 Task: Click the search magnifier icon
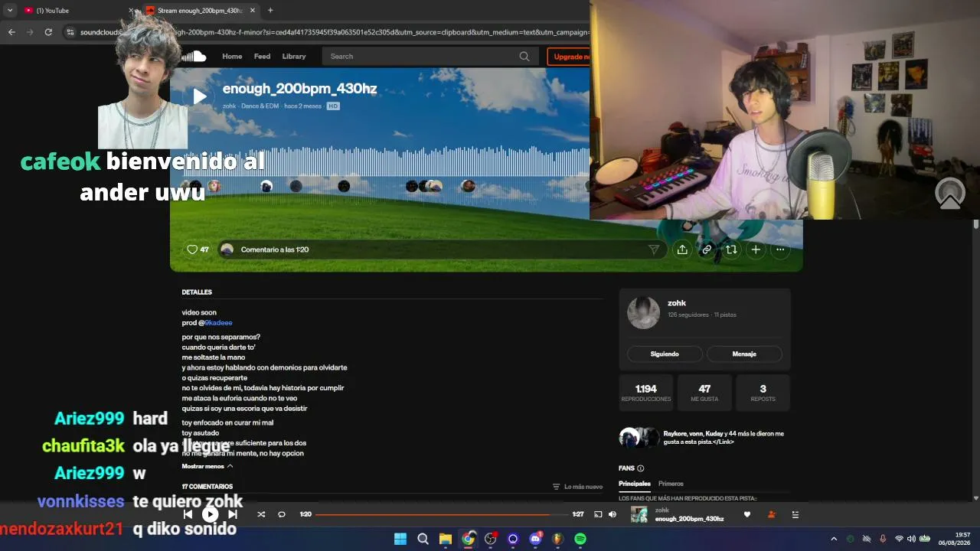click(x=524, y=56)
